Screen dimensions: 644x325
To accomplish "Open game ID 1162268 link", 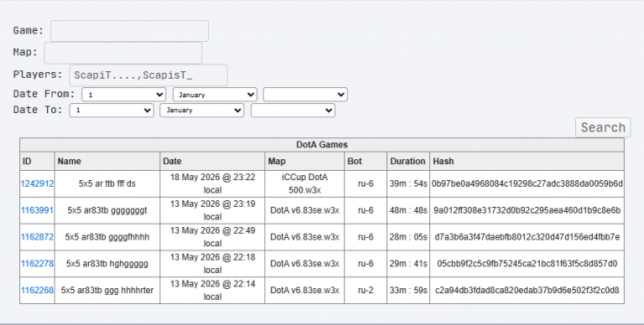I will click(x=38, y=291).
